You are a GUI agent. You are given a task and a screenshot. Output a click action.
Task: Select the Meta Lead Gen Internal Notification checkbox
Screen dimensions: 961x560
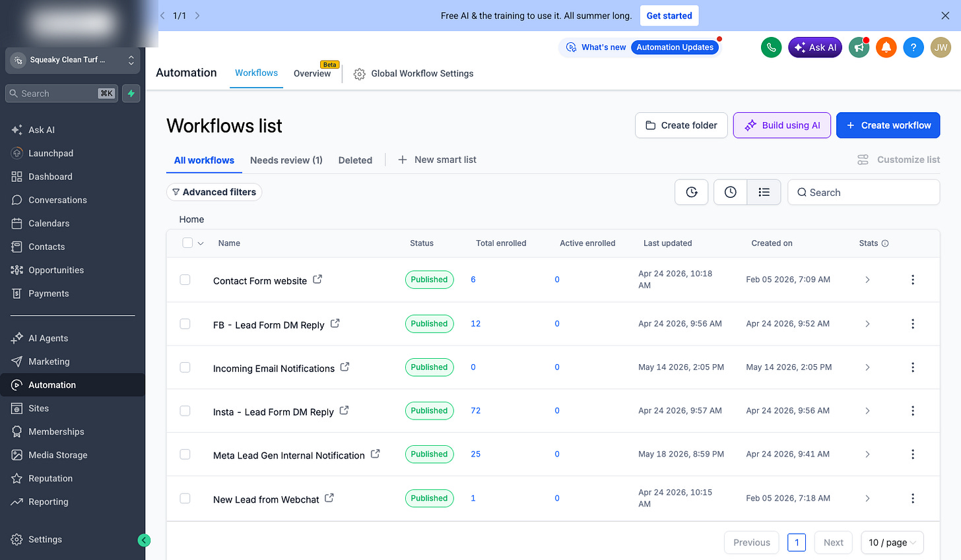point(185,454)
